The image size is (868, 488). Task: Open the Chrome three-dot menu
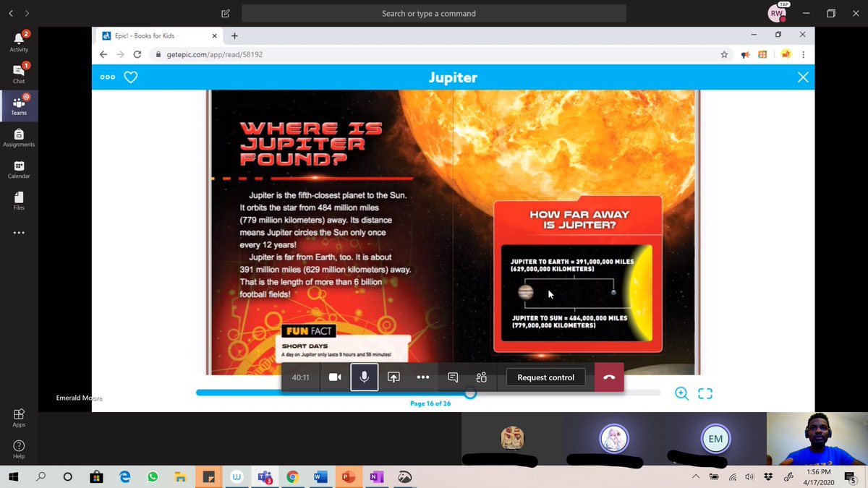point(803,54)
